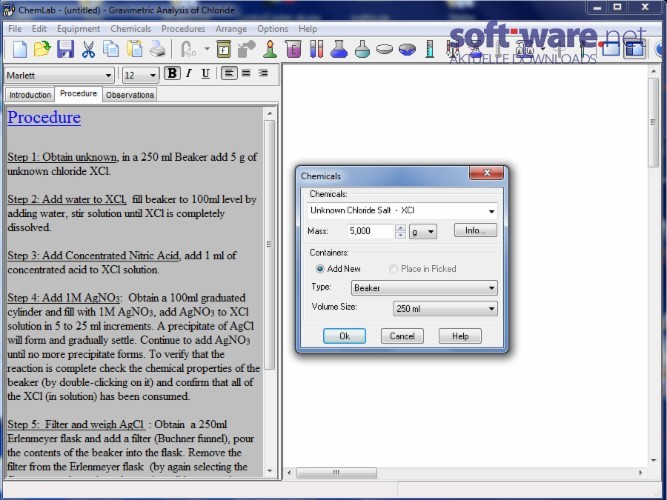Print the lab using printer icon
Viewport: 667px width, 500px height.
point(157,49)
